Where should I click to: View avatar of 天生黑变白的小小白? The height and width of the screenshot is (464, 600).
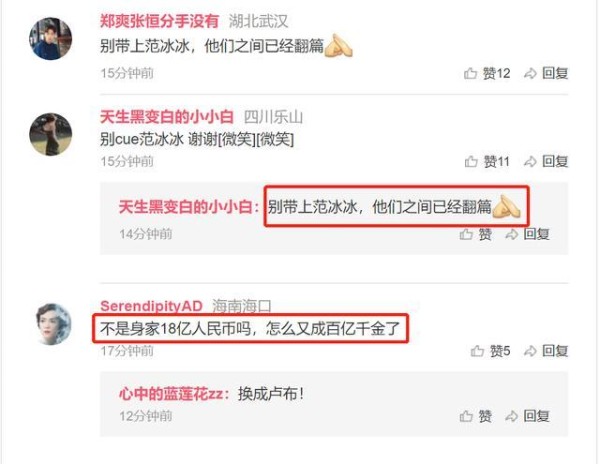tap(51, 134)
